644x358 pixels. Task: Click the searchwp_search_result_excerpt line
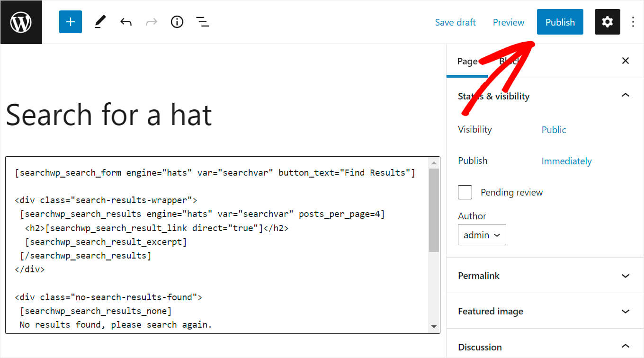[x=106, y=242]
